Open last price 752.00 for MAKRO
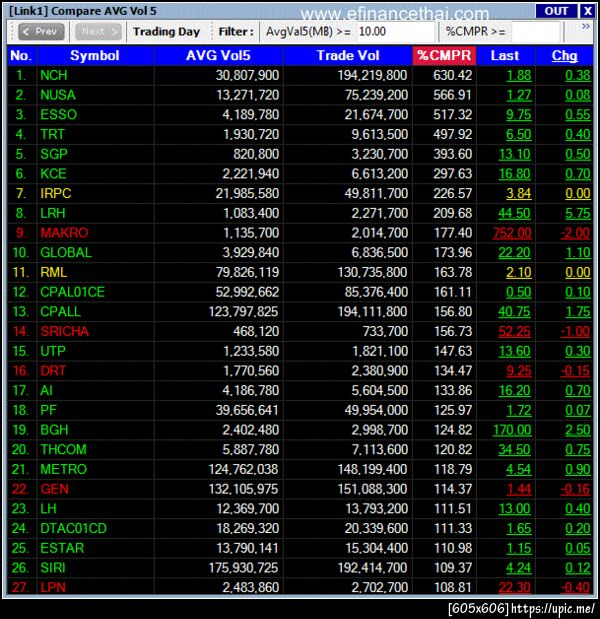This screenshot has width=600, height=619. tap(512, 233)
